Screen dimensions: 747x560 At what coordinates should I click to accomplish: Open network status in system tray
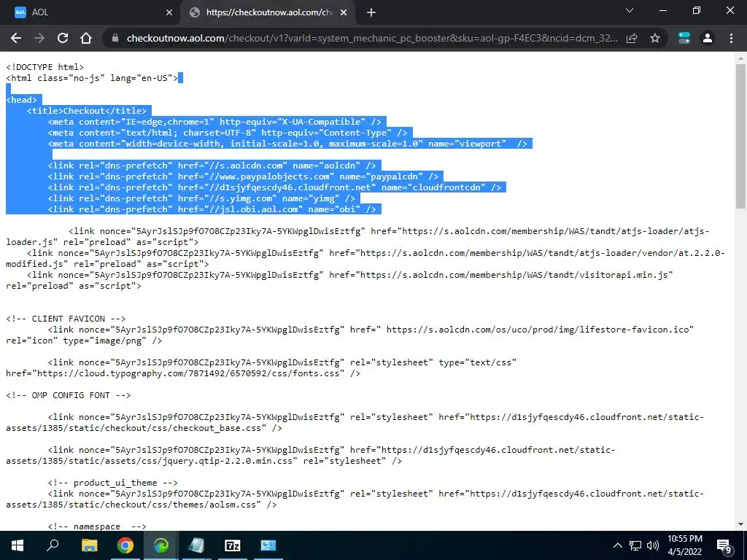coord(635,545)
